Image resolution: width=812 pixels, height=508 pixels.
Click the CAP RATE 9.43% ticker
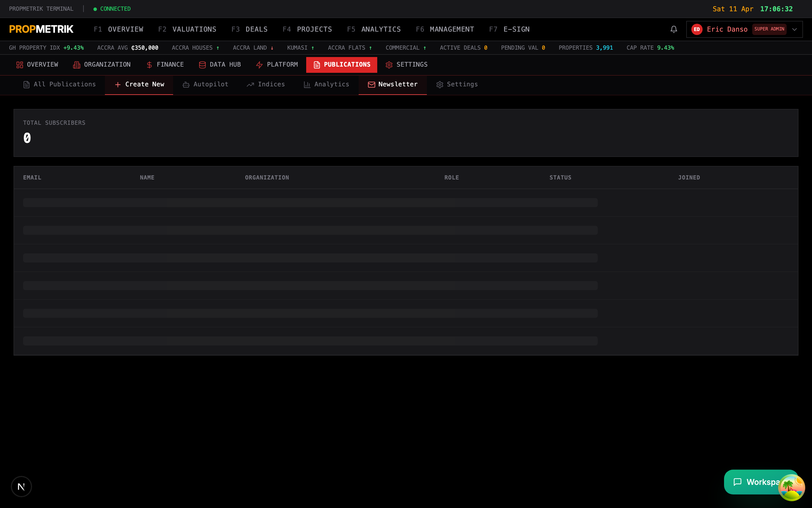(650, 48)
